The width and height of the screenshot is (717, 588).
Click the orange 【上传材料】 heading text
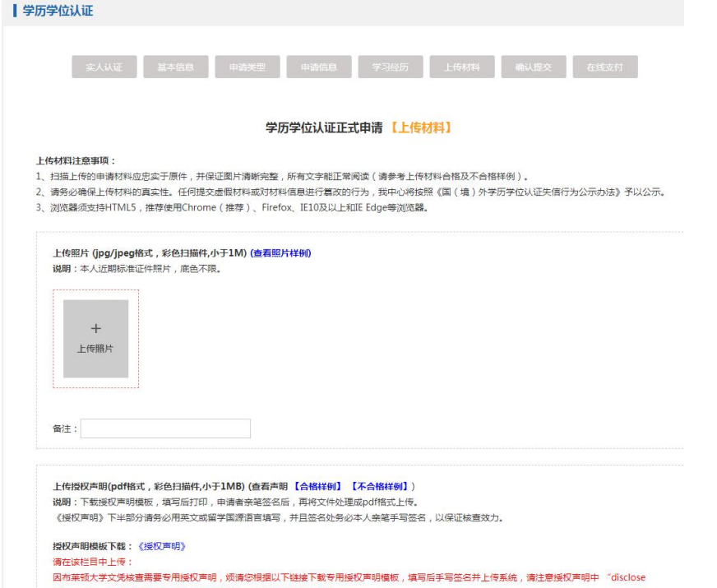[x=420, y=128]
